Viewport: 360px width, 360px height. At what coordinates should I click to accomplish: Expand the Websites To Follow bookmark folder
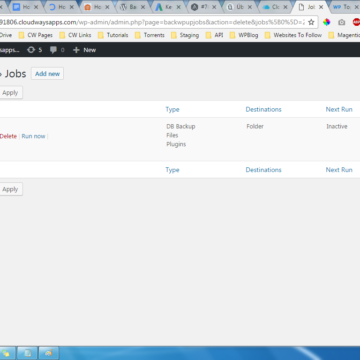[293, 35]
